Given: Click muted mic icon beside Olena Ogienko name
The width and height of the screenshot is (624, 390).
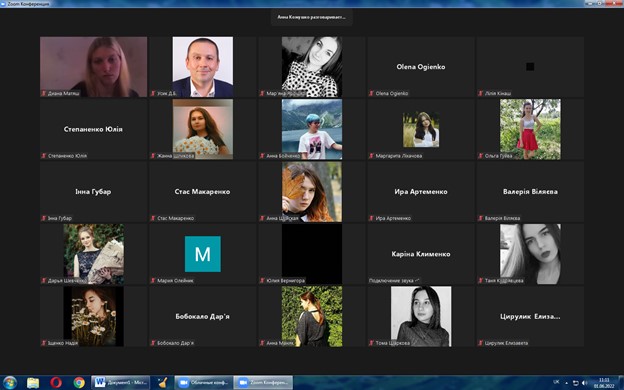Looking at the screenshot, I should click(371, 94).
